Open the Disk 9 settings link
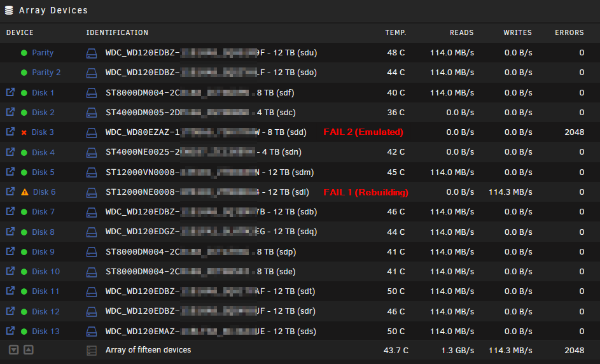This screenshot has width=600, height=364. (43, 252)
